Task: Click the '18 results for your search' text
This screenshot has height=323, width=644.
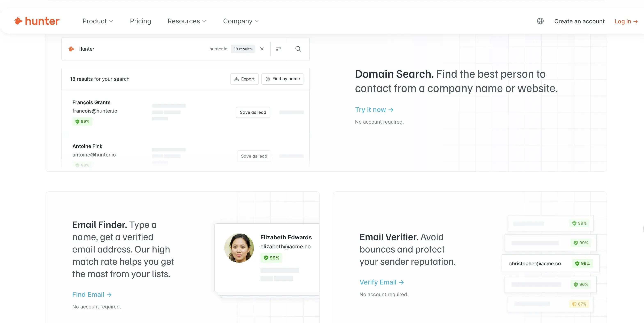Action: pyautogui.click(x=100, y=79)
